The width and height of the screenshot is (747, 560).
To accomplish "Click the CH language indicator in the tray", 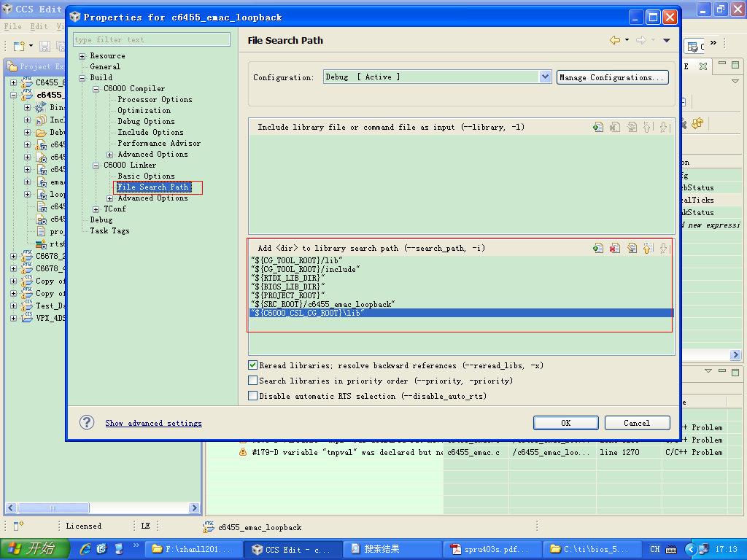I will point(655,549).
